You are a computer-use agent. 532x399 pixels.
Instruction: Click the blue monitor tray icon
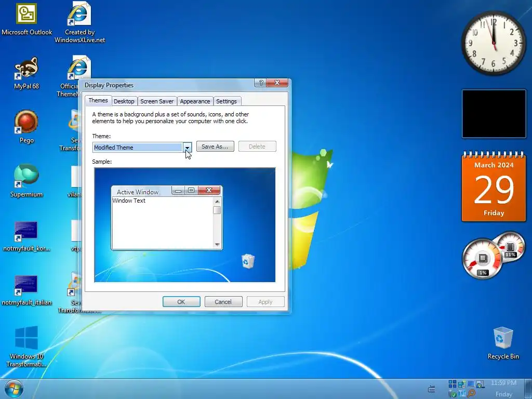point(471,384)
